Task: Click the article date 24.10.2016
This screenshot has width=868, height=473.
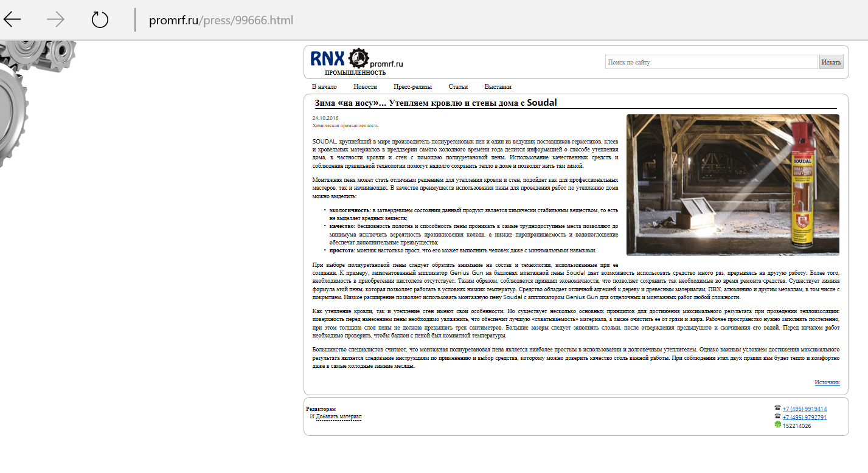Action: [x=325, y=118]
